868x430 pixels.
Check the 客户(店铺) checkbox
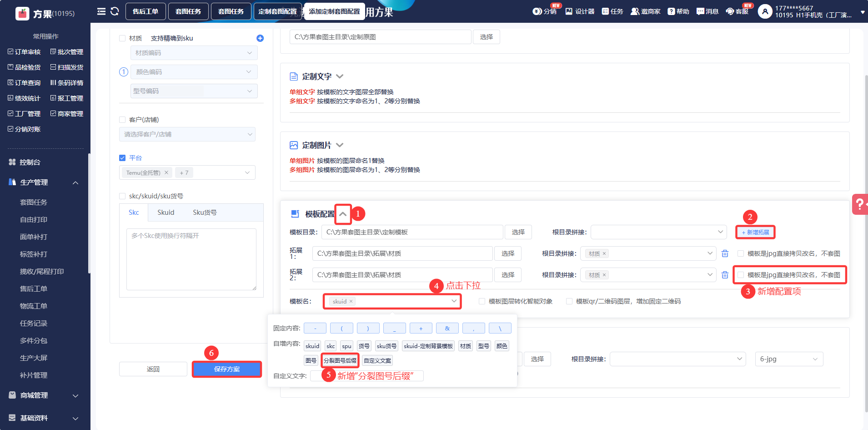click(x=122, y=120)
